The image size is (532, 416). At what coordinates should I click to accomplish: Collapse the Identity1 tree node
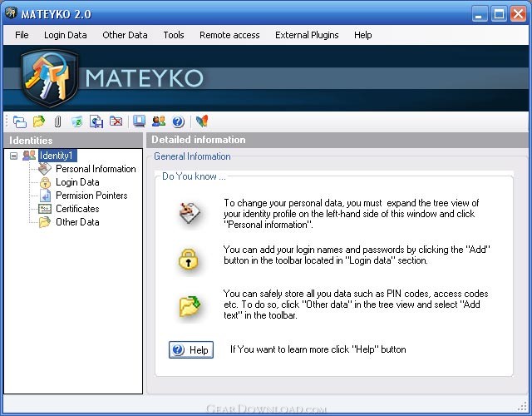(x=13, y=156)
